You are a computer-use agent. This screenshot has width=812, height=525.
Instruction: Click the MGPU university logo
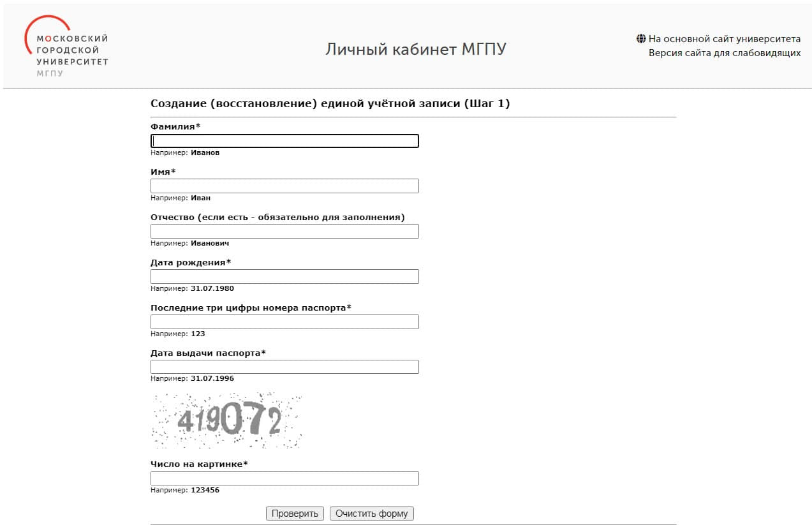66,46
